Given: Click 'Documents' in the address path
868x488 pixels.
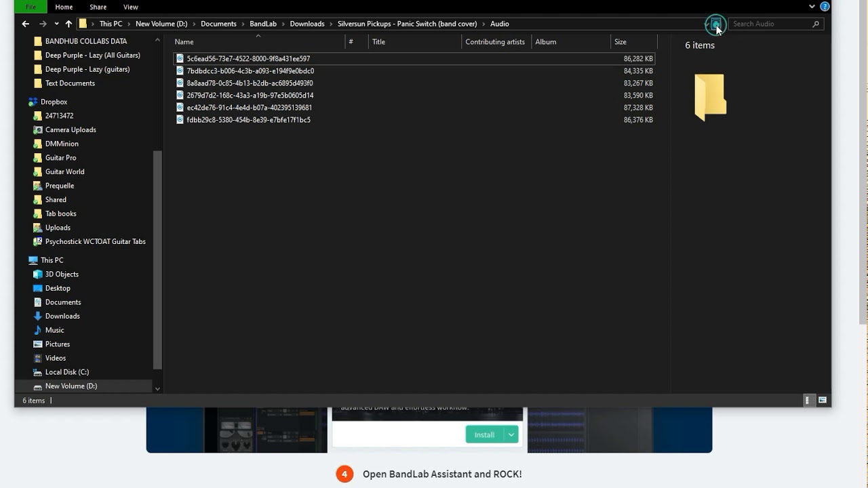Looking at the screenshot, I should 218,24.
